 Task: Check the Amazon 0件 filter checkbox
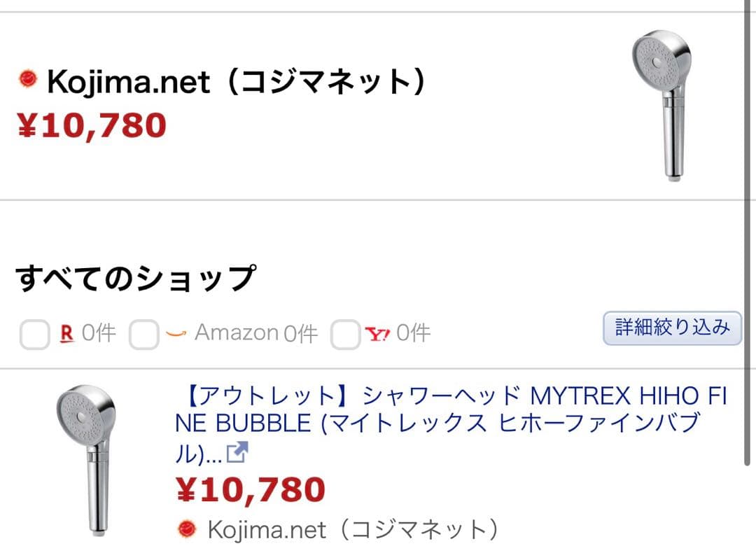(x=144, y=332)
